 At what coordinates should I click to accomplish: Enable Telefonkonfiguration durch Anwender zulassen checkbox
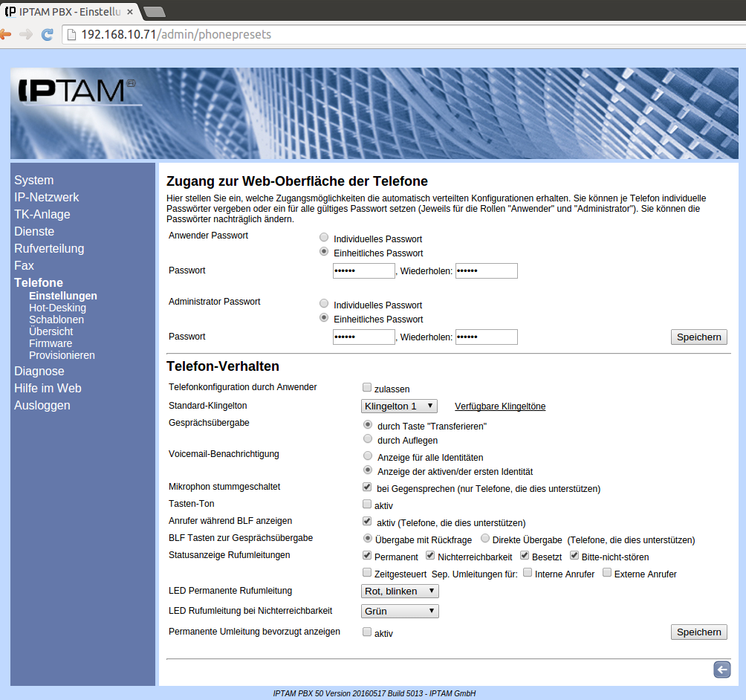tap(367, 388)
